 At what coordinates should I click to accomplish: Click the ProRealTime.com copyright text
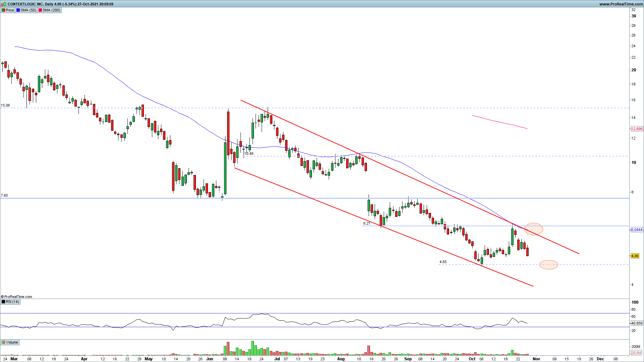click(17, 297)
